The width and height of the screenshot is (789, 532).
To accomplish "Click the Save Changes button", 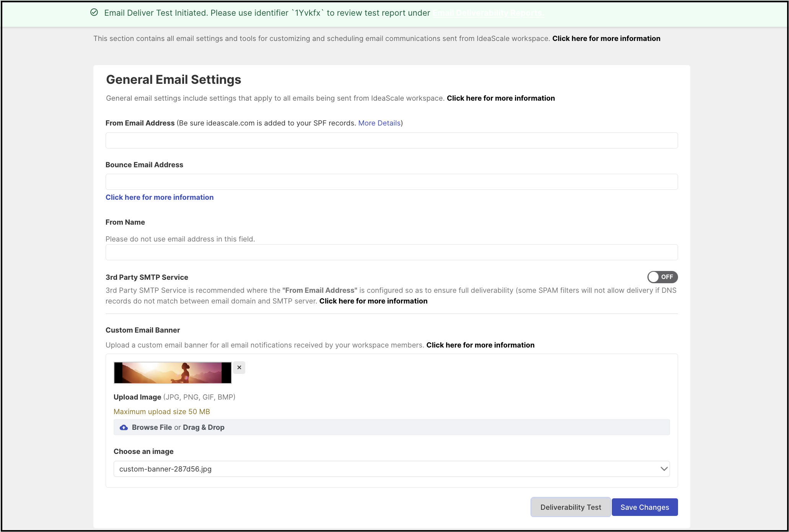I will point(645,507).
